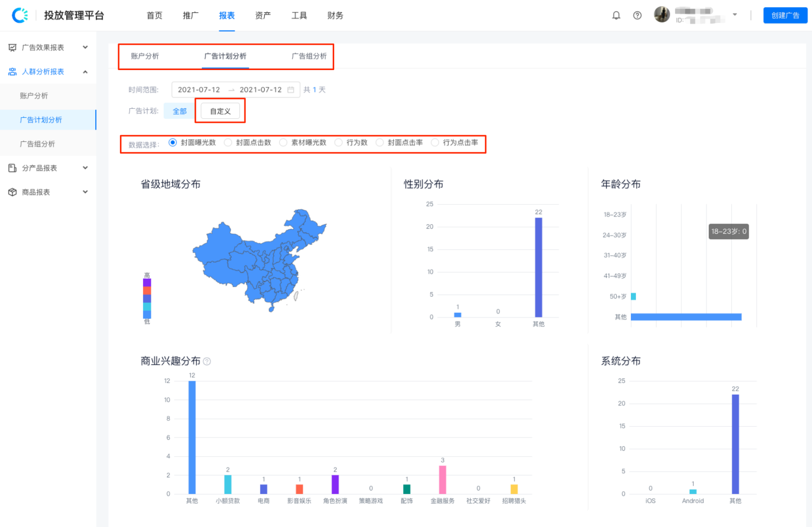
Task: Click the platform logo icon
Action: [20, 15]
